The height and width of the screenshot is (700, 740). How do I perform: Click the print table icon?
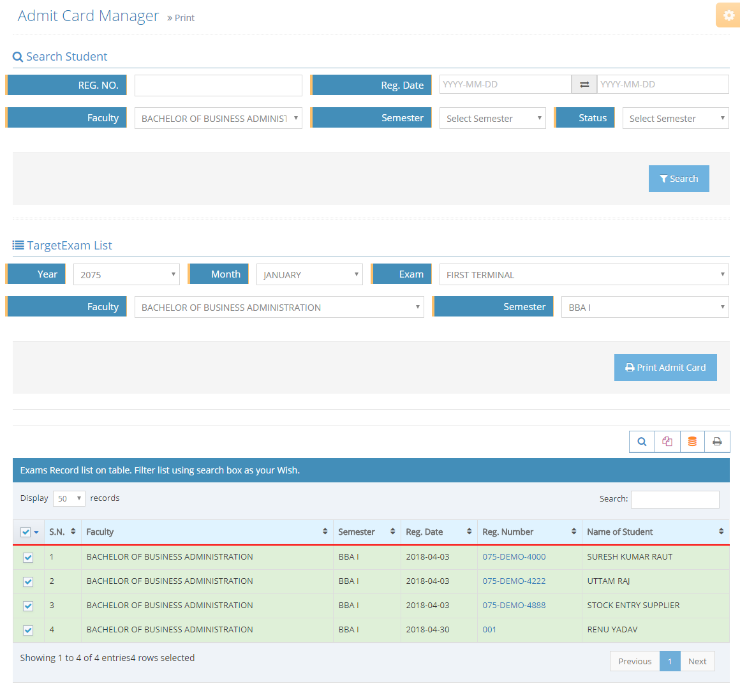point(717,442)
